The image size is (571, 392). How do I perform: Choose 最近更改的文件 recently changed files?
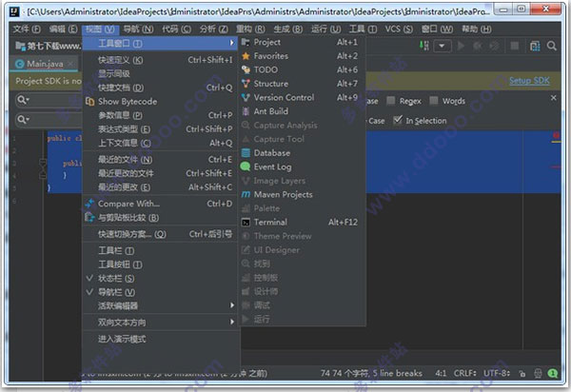160,173
